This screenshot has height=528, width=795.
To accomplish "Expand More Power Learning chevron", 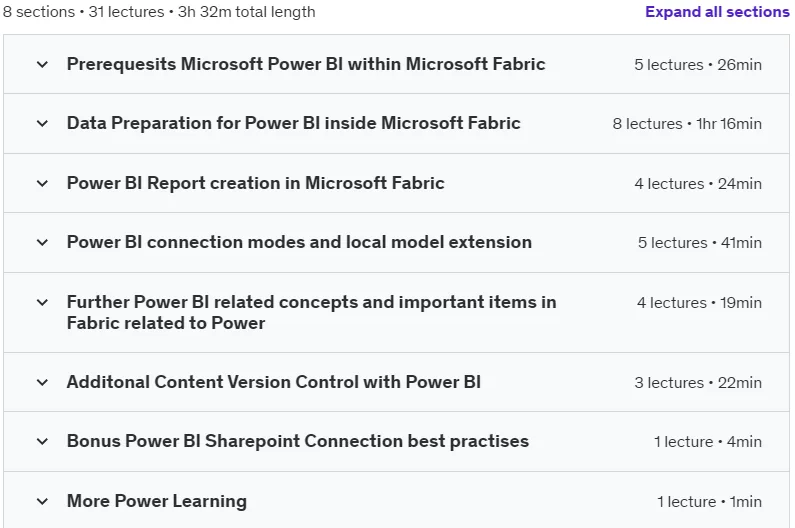I will [43, 502].
